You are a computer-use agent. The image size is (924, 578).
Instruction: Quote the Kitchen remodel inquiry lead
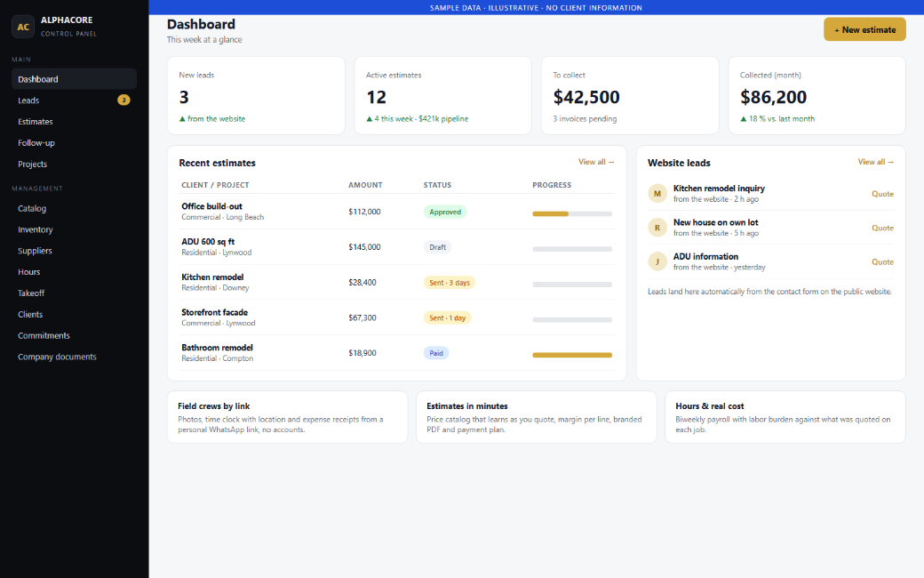click(x=882, y=194)
